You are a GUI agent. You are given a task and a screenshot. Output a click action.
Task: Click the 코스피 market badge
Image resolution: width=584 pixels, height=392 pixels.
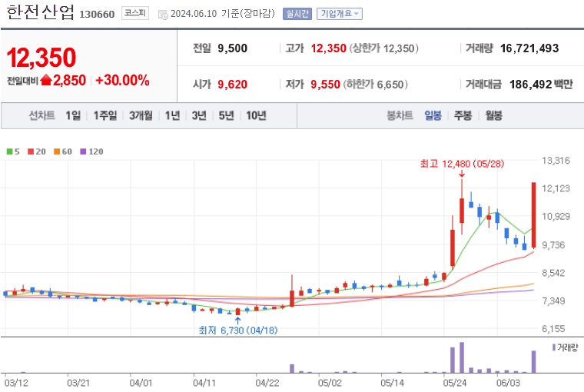pyautogui.click(x=134, y=13)
